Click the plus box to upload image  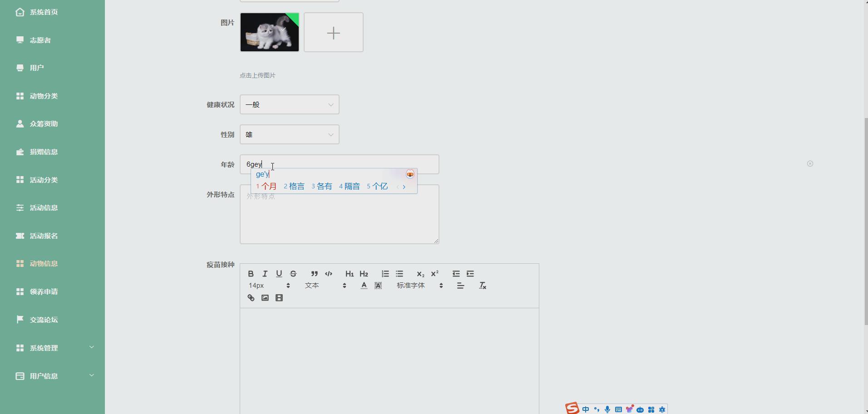click(334, 32)
